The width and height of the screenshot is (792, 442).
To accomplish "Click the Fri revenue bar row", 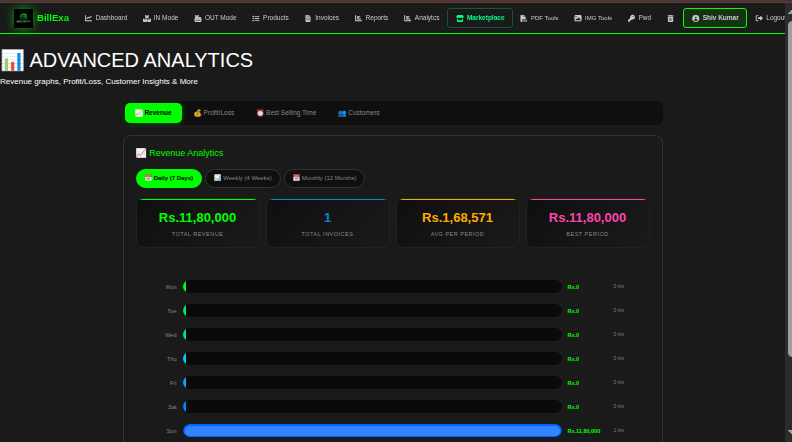I will tap(372, 383).
